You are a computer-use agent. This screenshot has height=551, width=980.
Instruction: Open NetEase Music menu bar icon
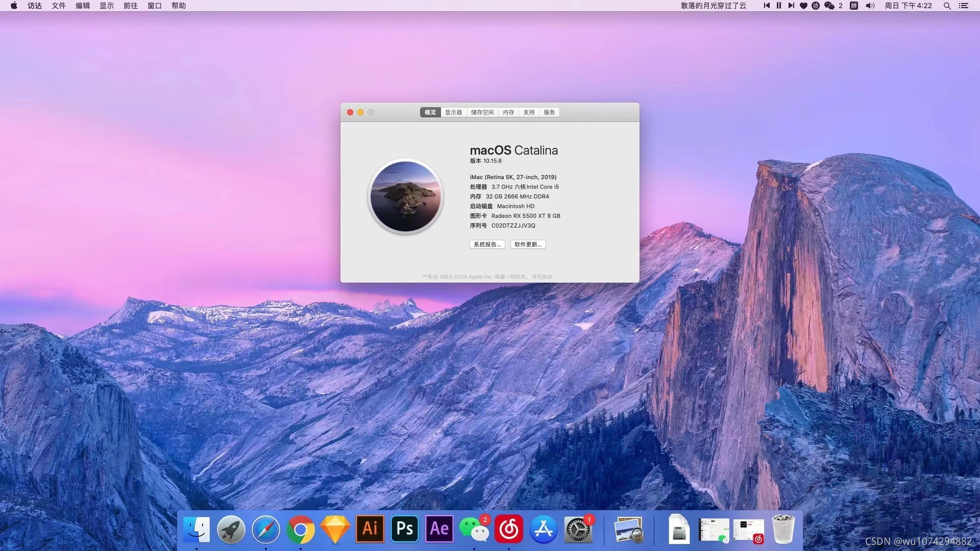pyautogui.click(x=816, y=6)
